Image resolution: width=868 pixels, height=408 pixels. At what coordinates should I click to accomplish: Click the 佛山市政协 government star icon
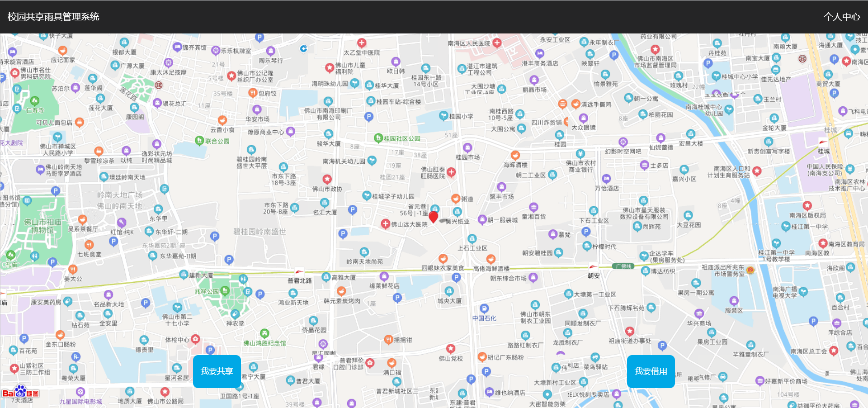[327, 179]
